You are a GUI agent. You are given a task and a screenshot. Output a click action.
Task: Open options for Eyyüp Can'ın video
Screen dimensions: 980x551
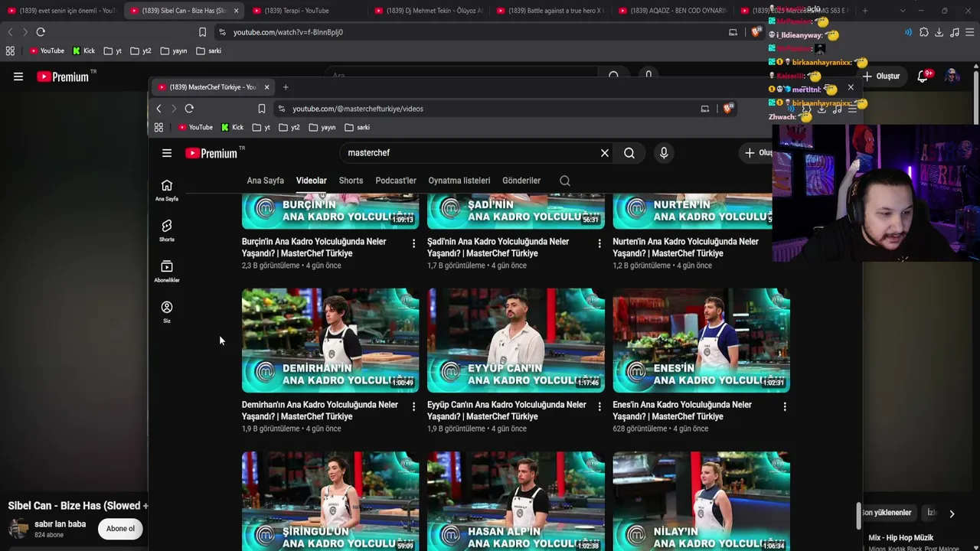click(x=599, y=406)
